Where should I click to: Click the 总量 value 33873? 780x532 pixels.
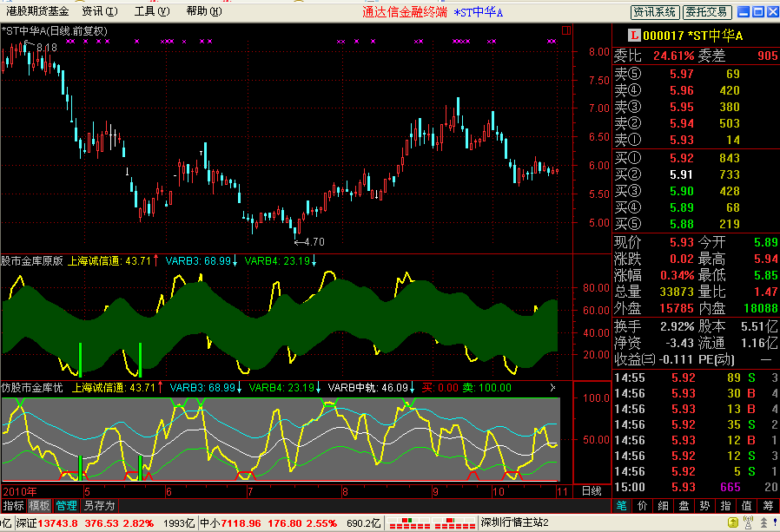677,292
